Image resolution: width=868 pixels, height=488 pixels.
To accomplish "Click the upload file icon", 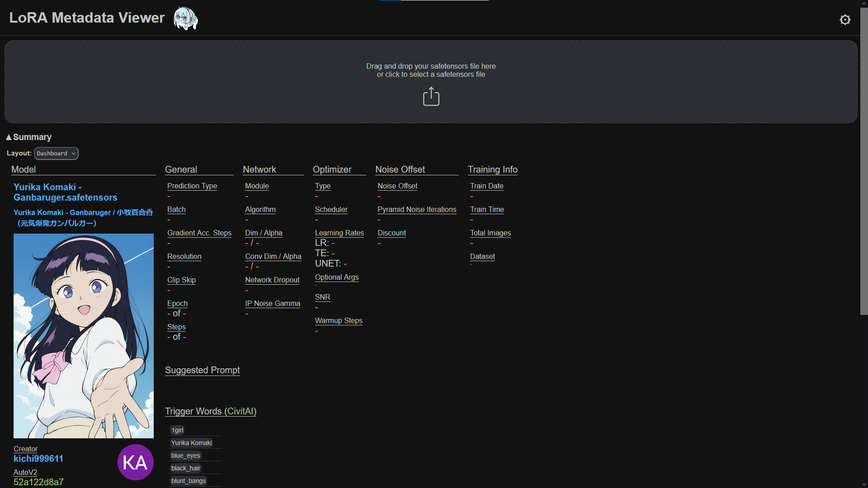I will (x=431, y=96).
